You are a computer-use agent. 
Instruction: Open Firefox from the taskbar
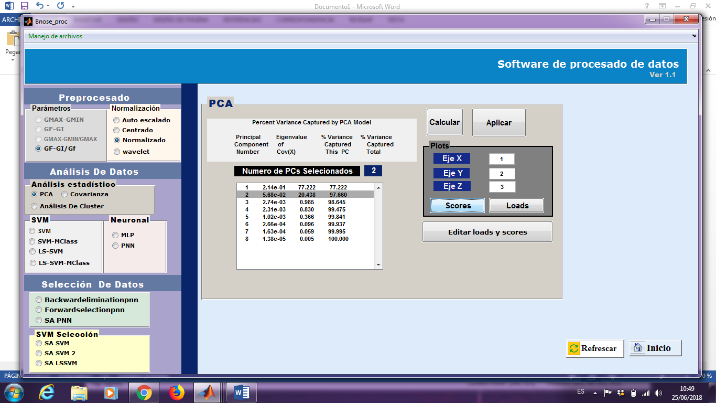point(175,391)
